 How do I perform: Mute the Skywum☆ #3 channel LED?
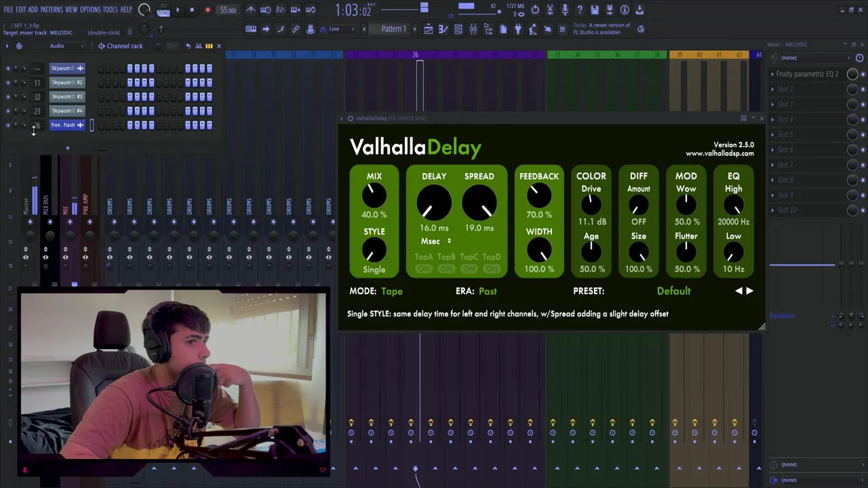(x=8, y=96)
